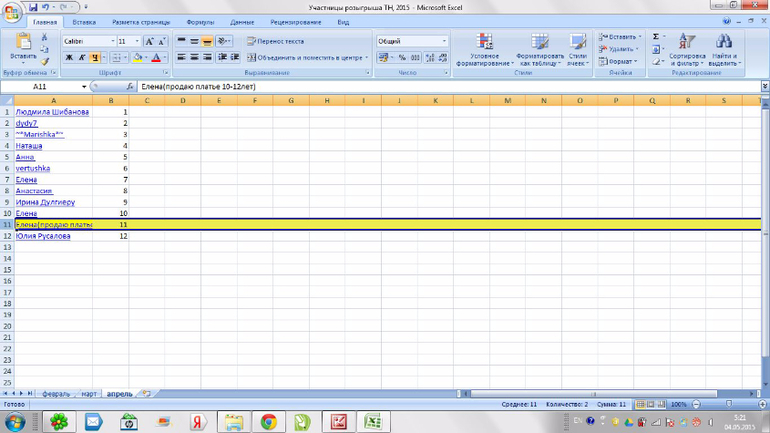Click Find and Select binoculars icon
770x433 pixels.
click(x=724, y=50)
